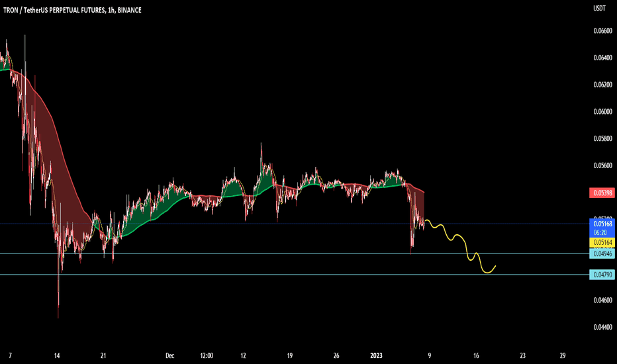Viewport: 617px width, 364px height.
Task: Click the 0.06200 price axis label
Action: point(603,85)
